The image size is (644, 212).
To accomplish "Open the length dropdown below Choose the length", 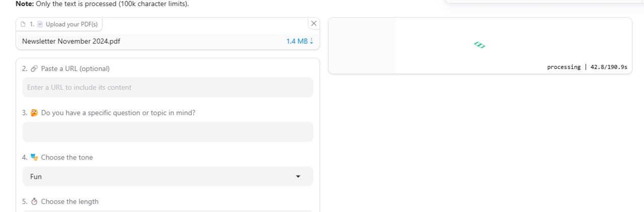I will coord(167,210).
